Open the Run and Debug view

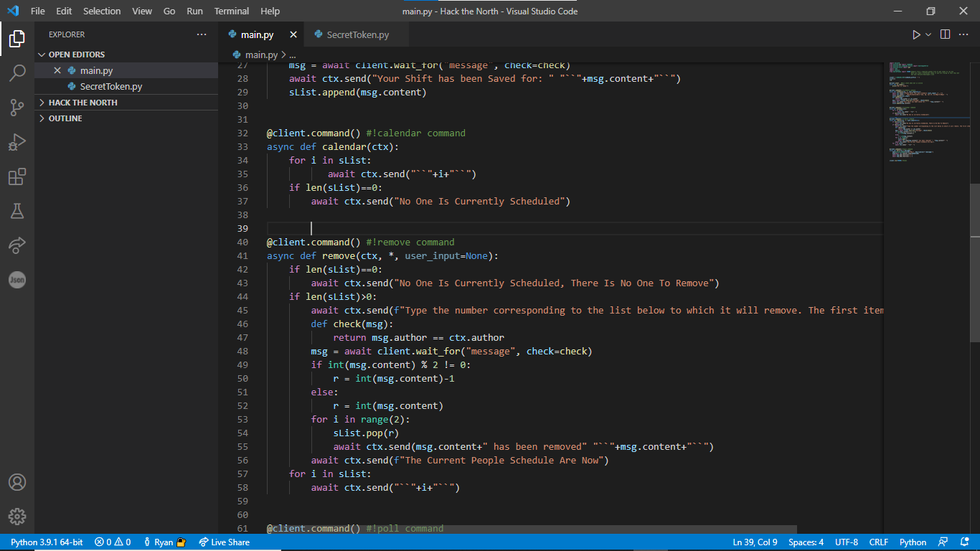pos(17,142)
